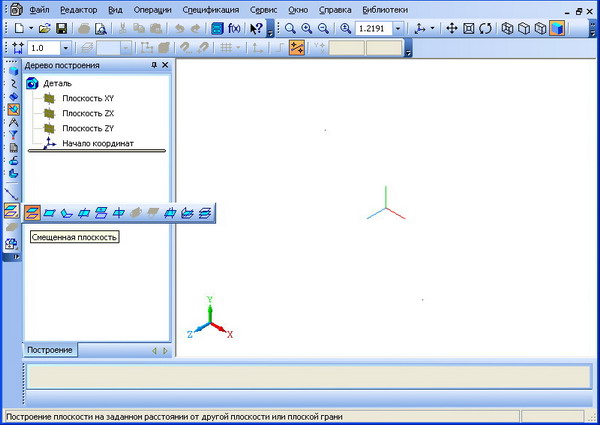Viewport: 600px width, 425px height.
Task: Select the Смещенная плоскость (offset plane) tool
Action: (x=33, y=212)
